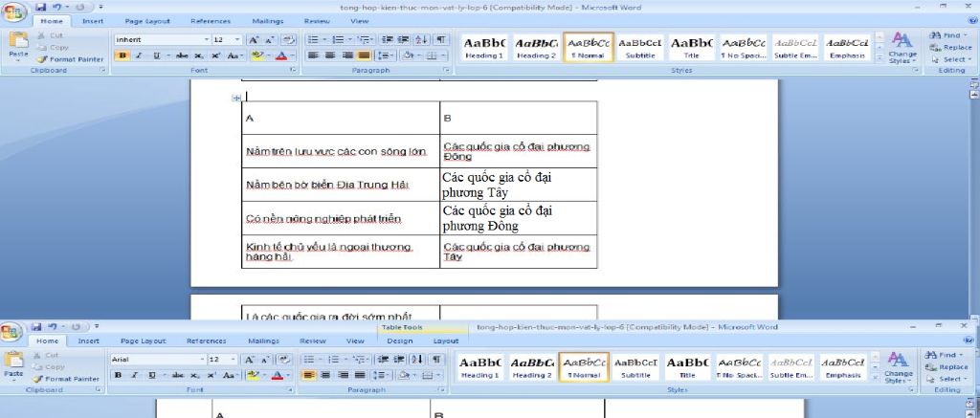Image resolution: width=980 pixels, height=418 pixels.
Task: Click Clear Formatting icon in Arial-font window
Action: (x=283, y=360)
